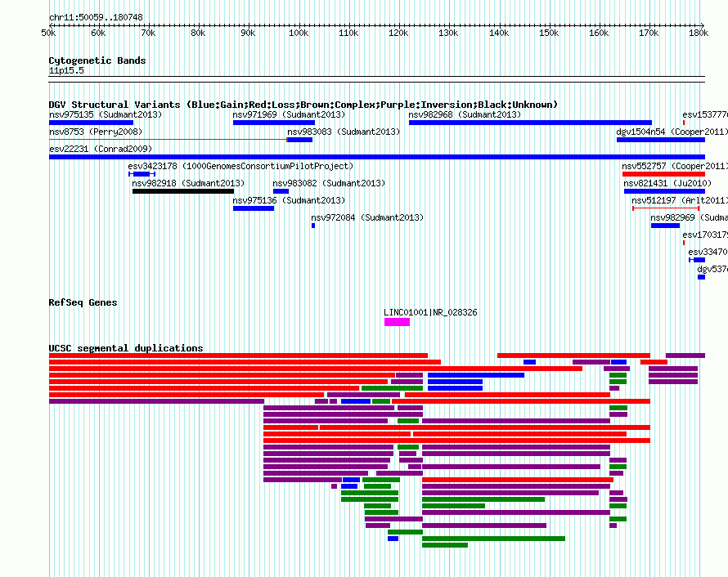Select the blue bar under nsv971969
This screenshot has height=577, width=728.
pyautogui.click(x=273, y=123)
